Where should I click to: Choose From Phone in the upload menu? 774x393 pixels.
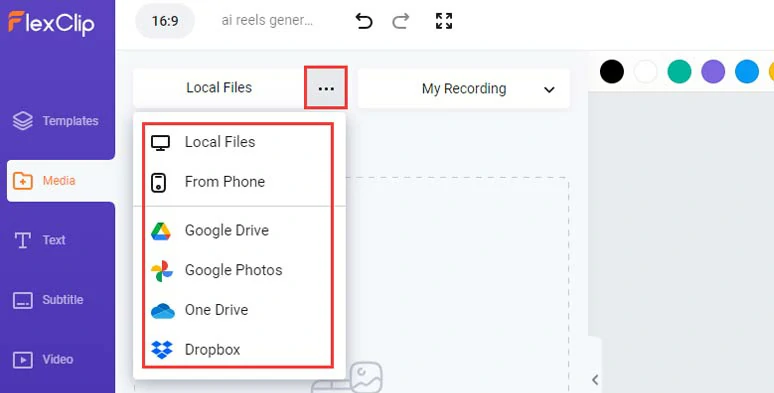tap(238, 182)
